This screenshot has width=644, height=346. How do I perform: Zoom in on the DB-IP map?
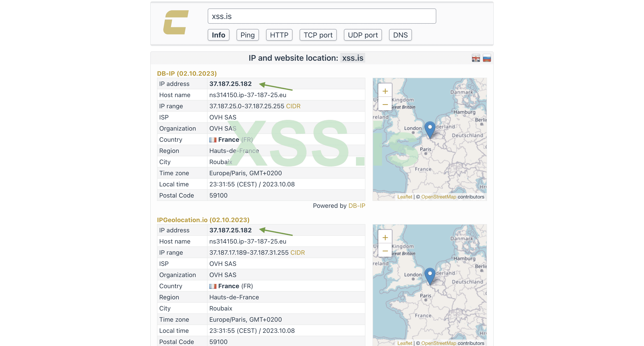[385, 91]
